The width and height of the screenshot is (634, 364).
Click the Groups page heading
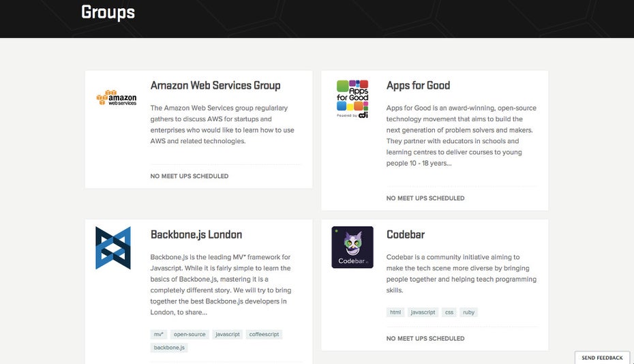click(x=108, y=12)
